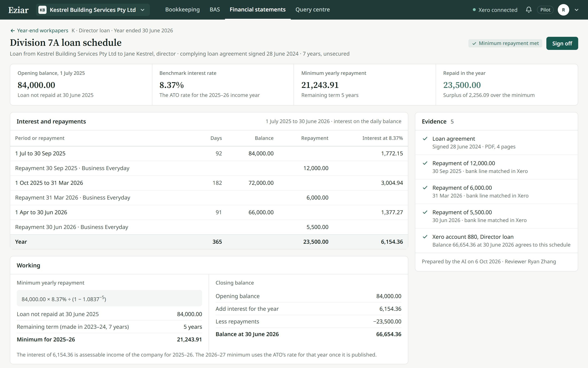Image resolution: width=588 pixels, height=368 pixels.
Task: Switch to the BAS tab
Action: point(215,9)
